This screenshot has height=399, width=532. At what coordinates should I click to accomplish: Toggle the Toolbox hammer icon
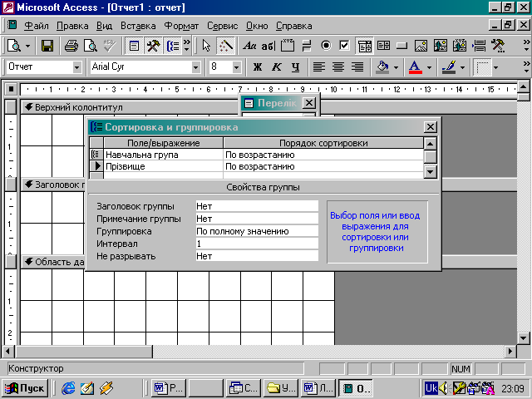coord(153,46)
